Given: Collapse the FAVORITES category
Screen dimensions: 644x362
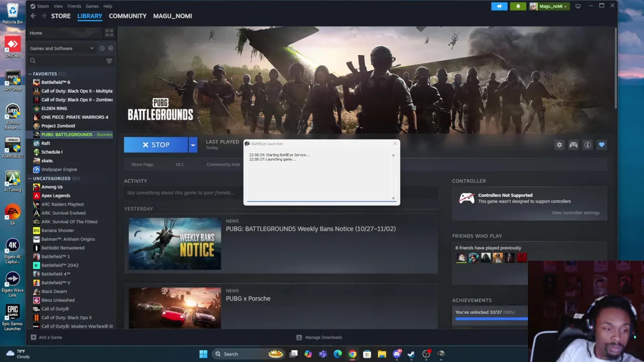Looking at the screenshot, I should coord(30,74).
